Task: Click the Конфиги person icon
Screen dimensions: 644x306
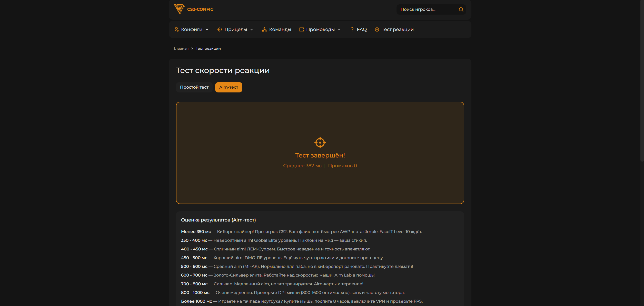Action: coord(176,29)
